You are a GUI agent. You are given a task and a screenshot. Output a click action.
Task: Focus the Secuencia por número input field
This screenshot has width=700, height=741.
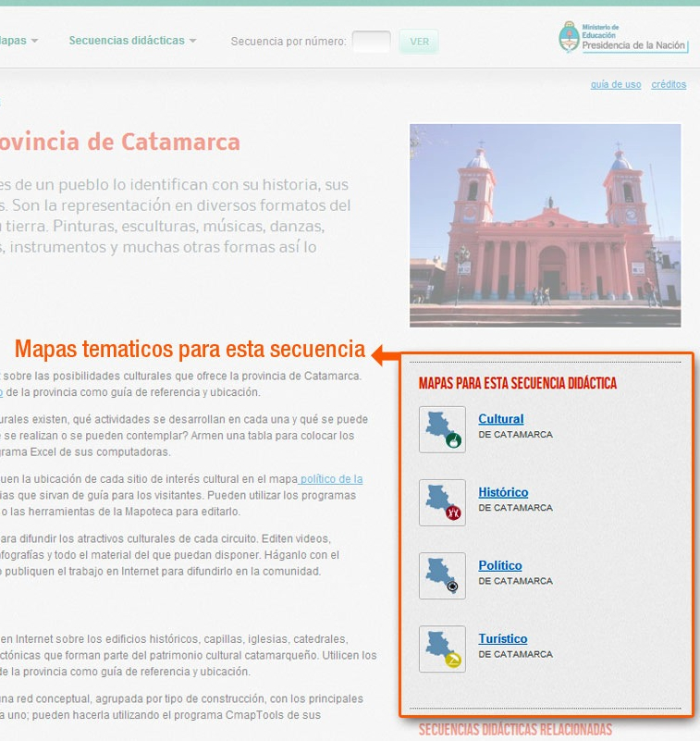click(x=371, y=42)
